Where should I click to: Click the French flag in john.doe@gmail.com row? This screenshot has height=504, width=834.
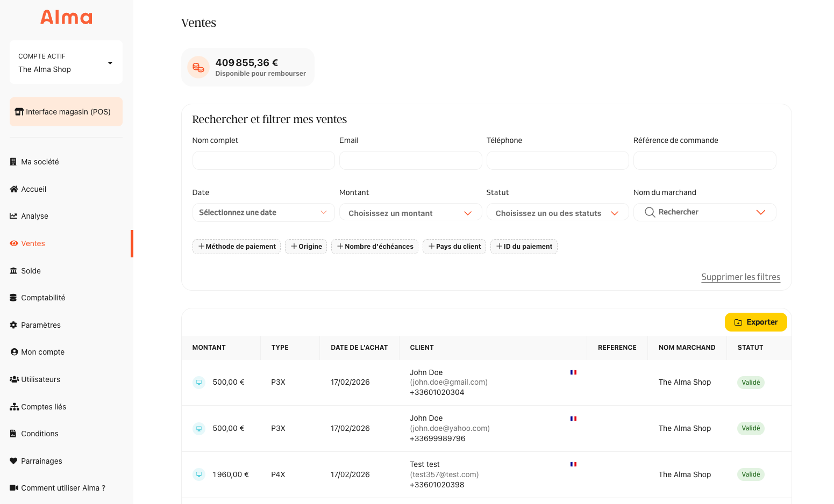tap(573, 372)
